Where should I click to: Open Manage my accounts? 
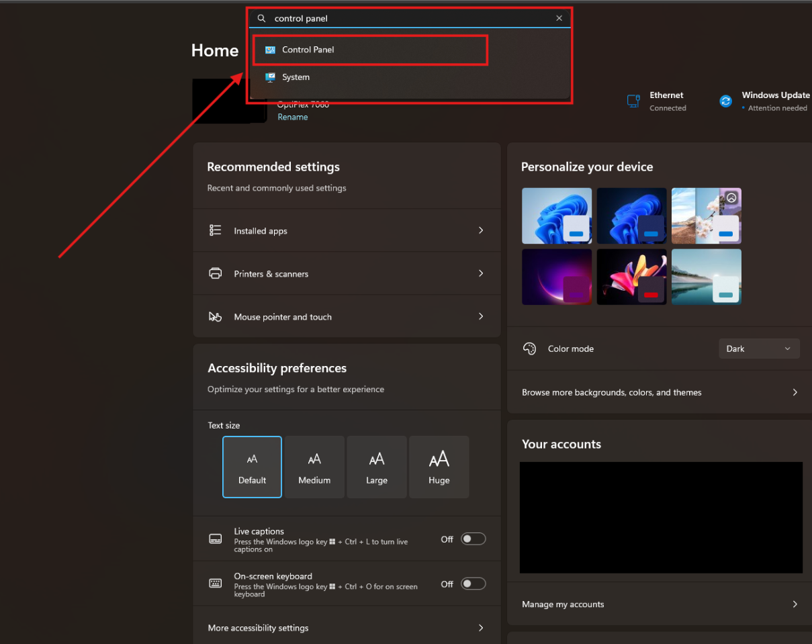coord(795,604)
